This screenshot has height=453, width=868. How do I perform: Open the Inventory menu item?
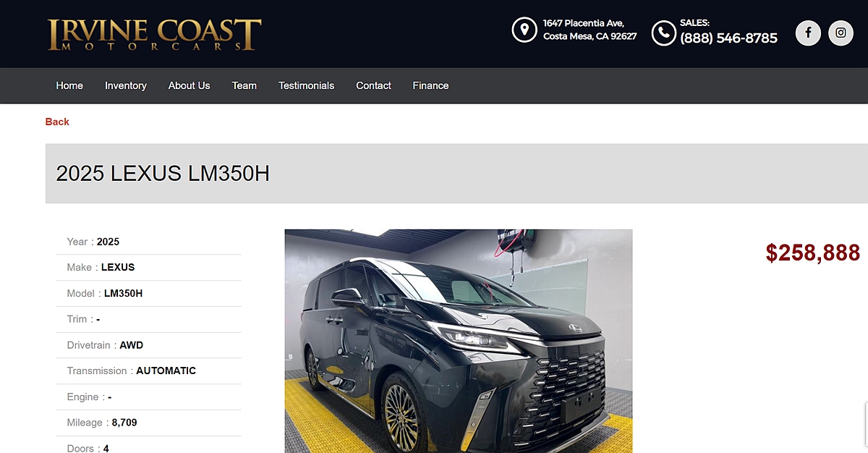[x=126, y=85]
